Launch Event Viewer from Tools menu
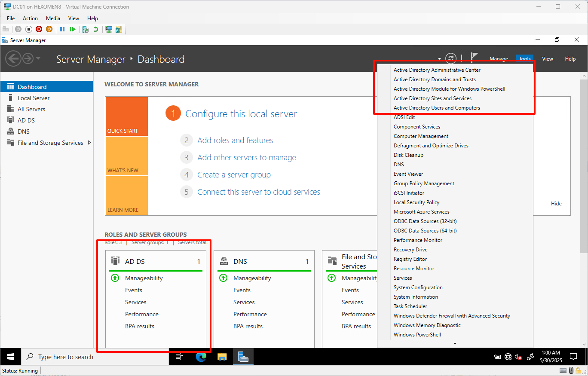588x376 pixels. [x=408, y=174]
